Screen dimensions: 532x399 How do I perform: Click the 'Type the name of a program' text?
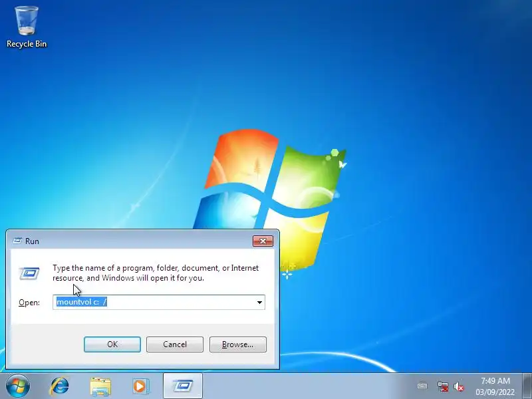156,273
